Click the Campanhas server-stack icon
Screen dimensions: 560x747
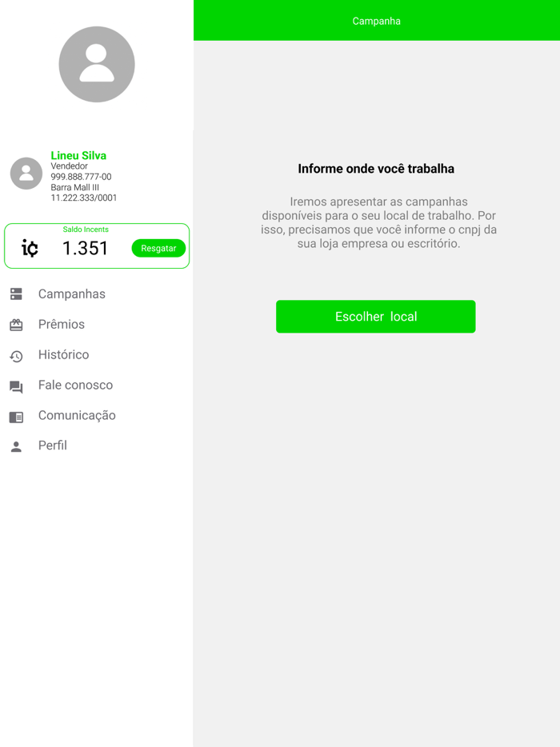tap(16, 294)
